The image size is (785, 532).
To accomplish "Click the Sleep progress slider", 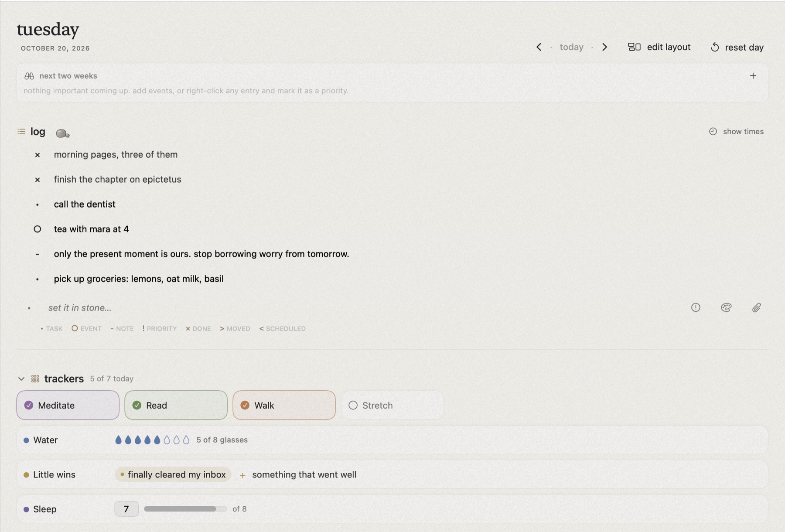I will click(x=185, y=509).
